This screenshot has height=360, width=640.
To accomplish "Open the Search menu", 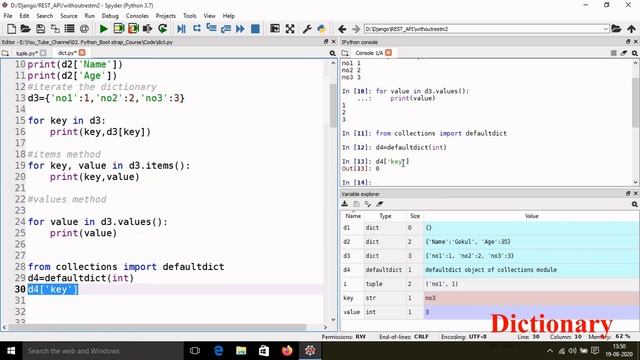I will tap(44, 16).
